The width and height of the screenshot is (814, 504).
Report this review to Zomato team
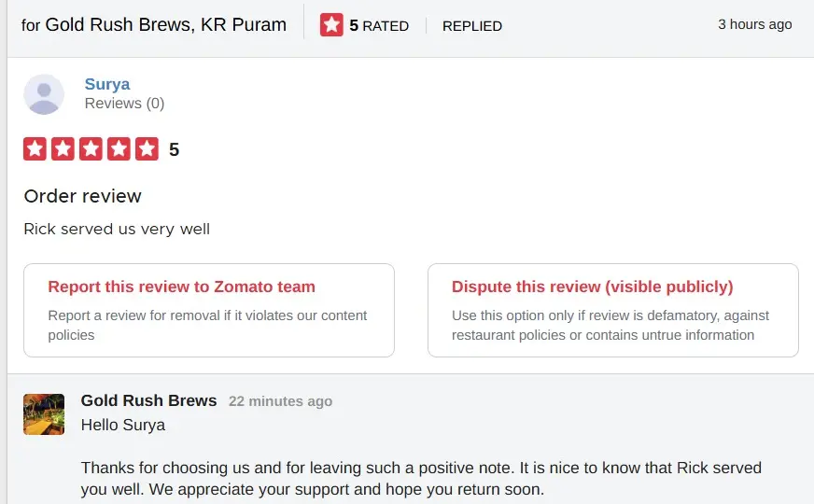click(x=209, y=310)
